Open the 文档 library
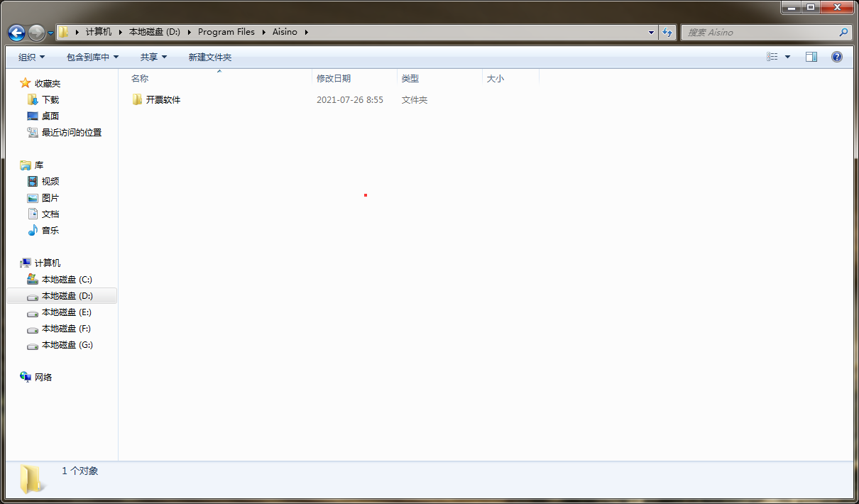This screenshot has width=859, height=504. [50, 214]
